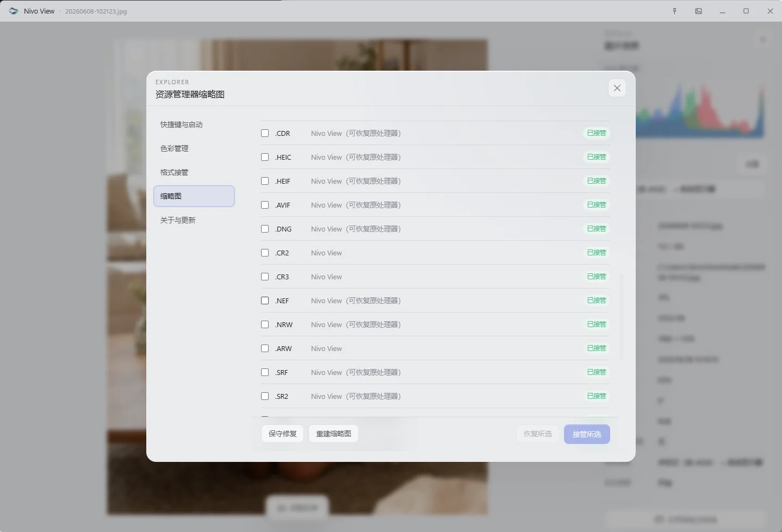Screen dimensions: 782x532
Task: Click the picture icon in title bar
Action: point(698,11)
